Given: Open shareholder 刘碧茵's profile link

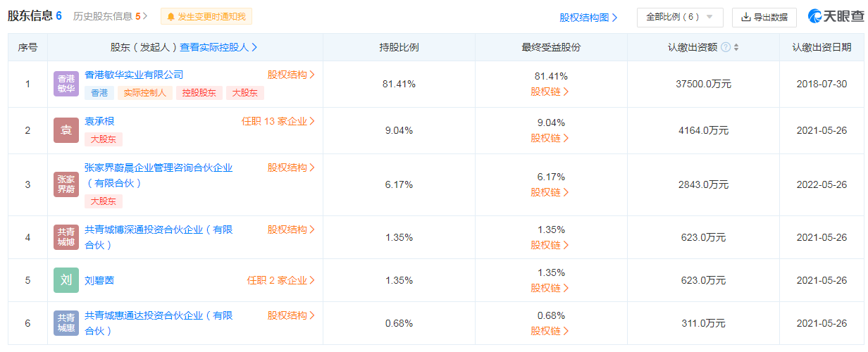Looking at the screenshot, I should coord(99,280).
